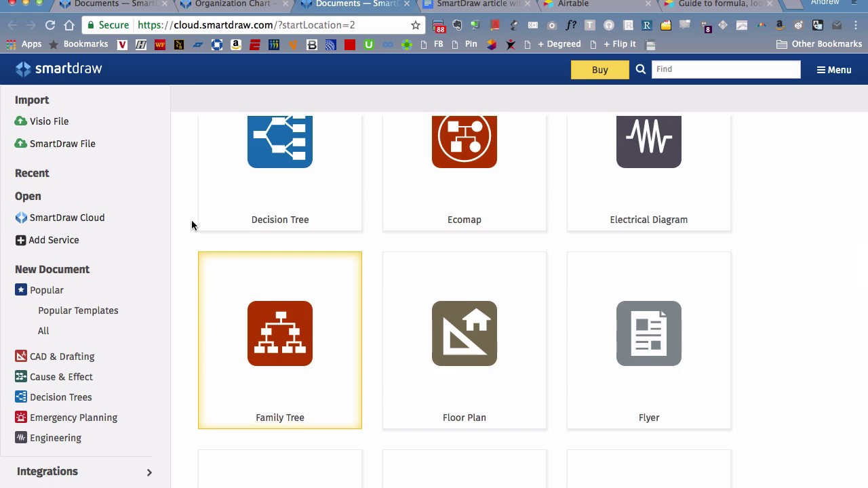The height and width of the screenshot is (488, 868).
Task: Select the Emergency Planning category
Action: pyautogui.click(x=73, y=418)
